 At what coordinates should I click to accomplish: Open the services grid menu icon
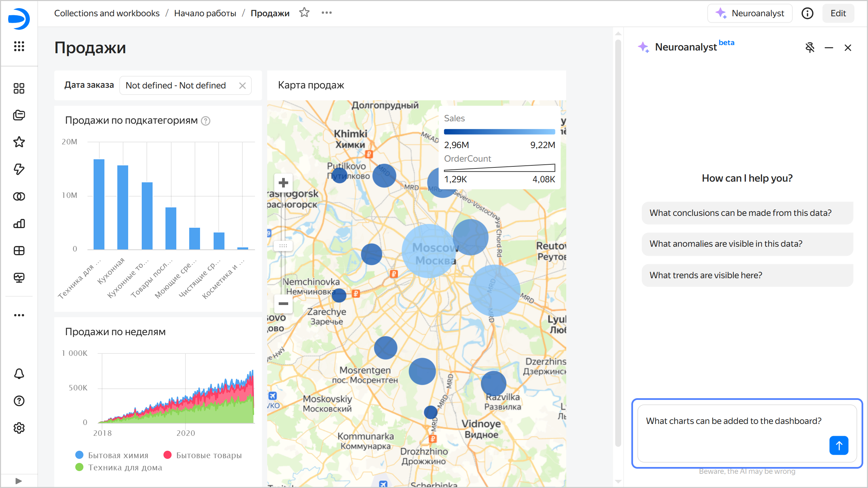coord(19,46)
